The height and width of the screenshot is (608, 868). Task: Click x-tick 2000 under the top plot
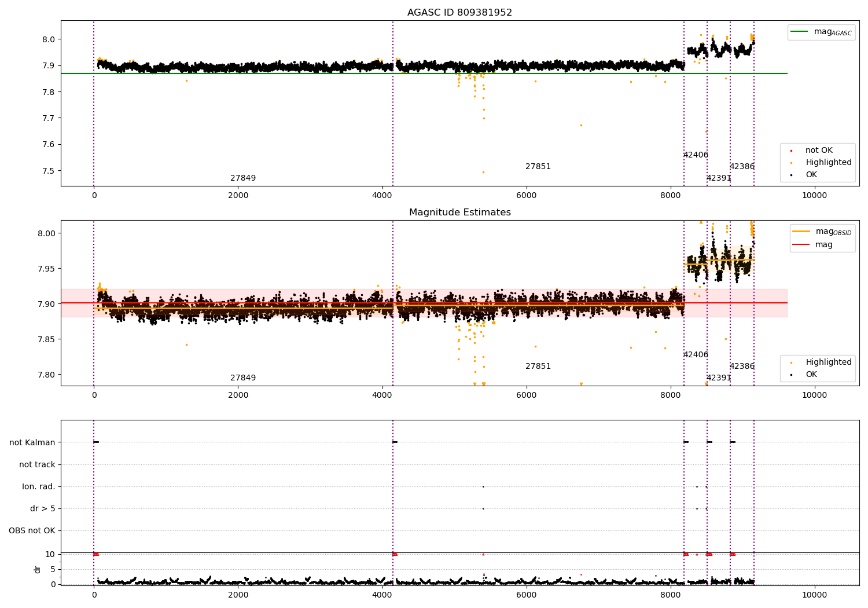click(x=238, y=196)
